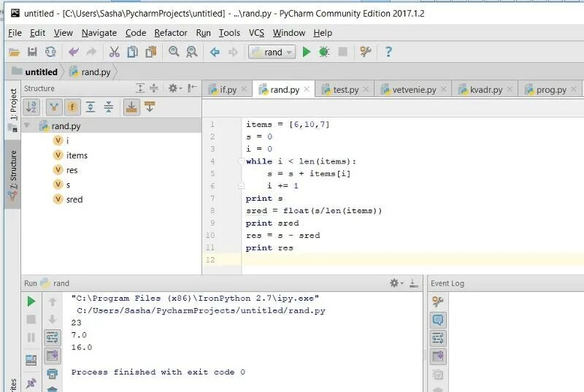
Task: Rerun 'rand' in Run panel
Action: click(31, 301)
